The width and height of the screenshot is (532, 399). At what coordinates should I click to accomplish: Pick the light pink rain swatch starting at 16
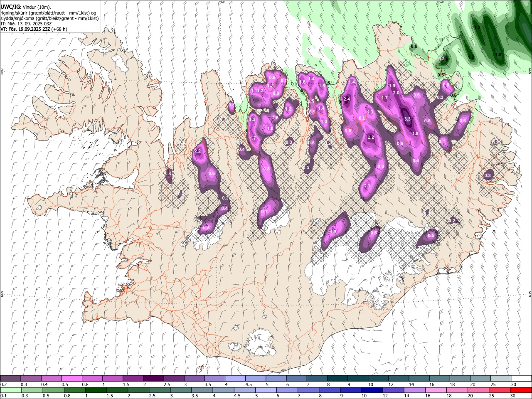(x=436, y=390)
